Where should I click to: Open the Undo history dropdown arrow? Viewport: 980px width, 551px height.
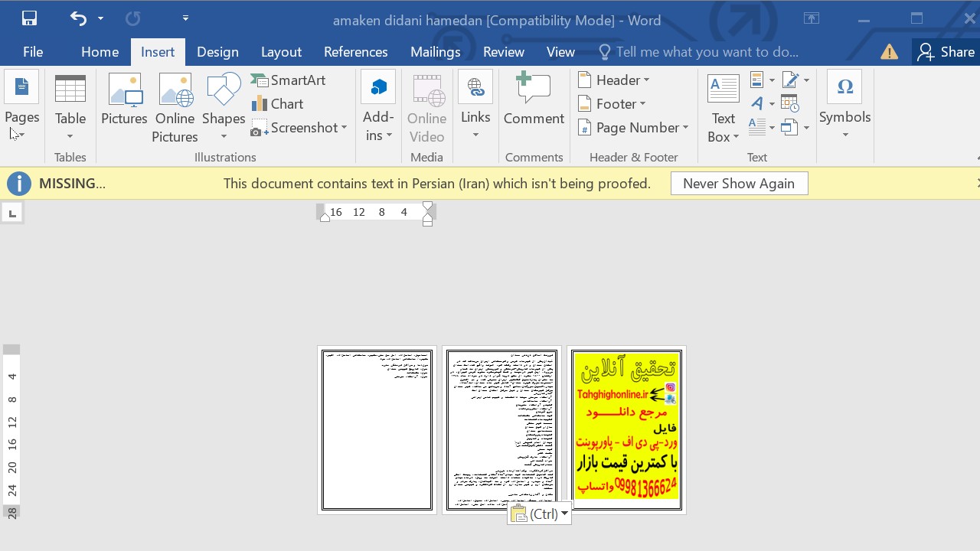click(100, 18)
